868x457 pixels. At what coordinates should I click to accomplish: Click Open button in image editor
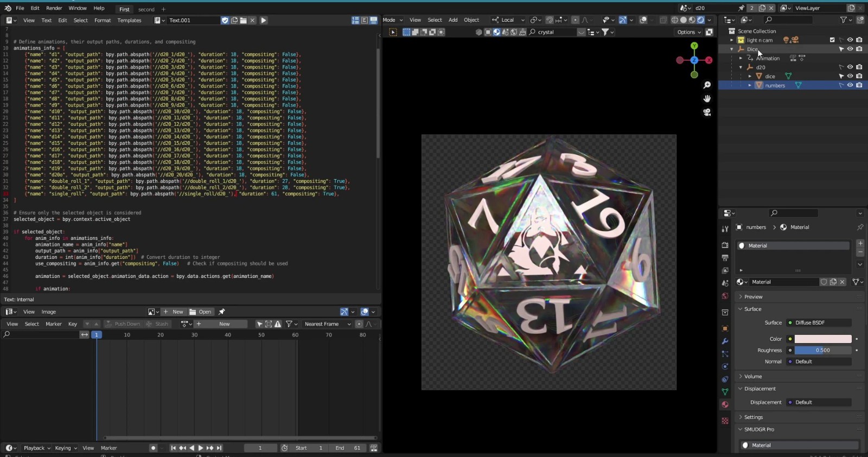click(x=201, y=312)
